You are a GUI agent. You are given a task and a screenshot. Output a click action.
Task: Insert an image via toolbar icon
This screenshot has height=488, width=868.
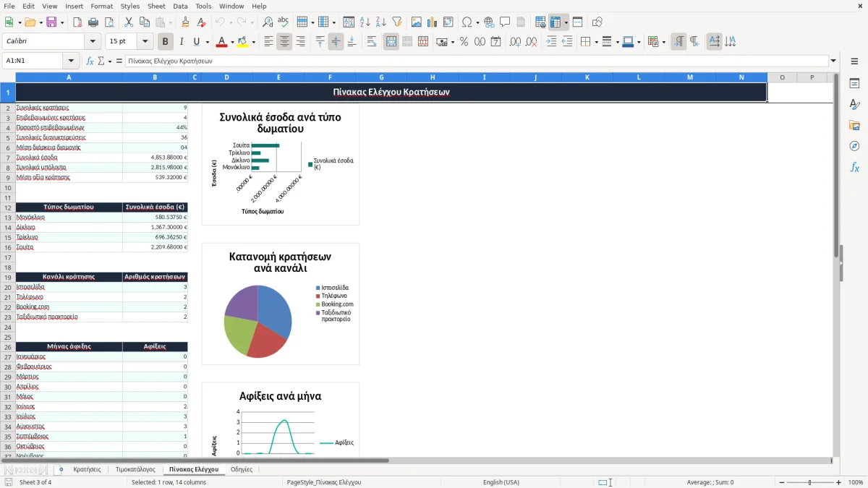pos(417,22)
